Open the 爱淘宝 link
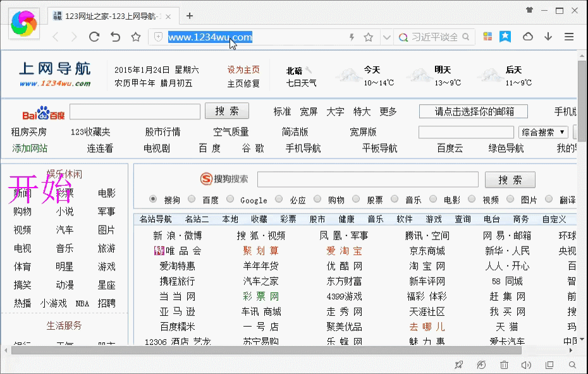This screenshot has height=374, width=588. tap(344, 251)
